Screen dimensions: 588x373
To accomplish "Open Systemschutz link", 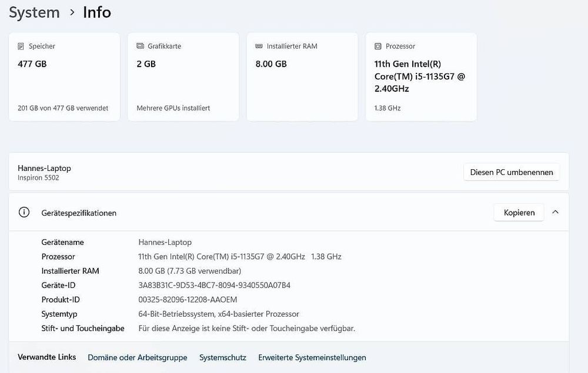I will pos(223,357).
